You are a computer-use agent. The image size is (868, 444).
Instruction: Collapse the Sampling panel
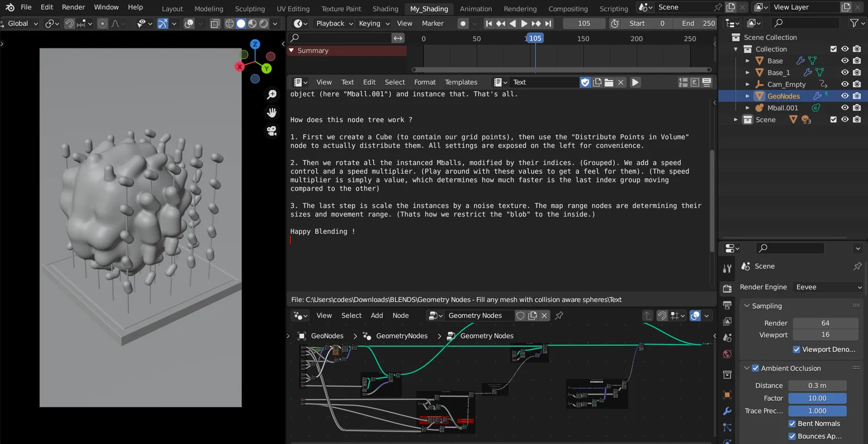pyautogui.click(x=747, y=306)
